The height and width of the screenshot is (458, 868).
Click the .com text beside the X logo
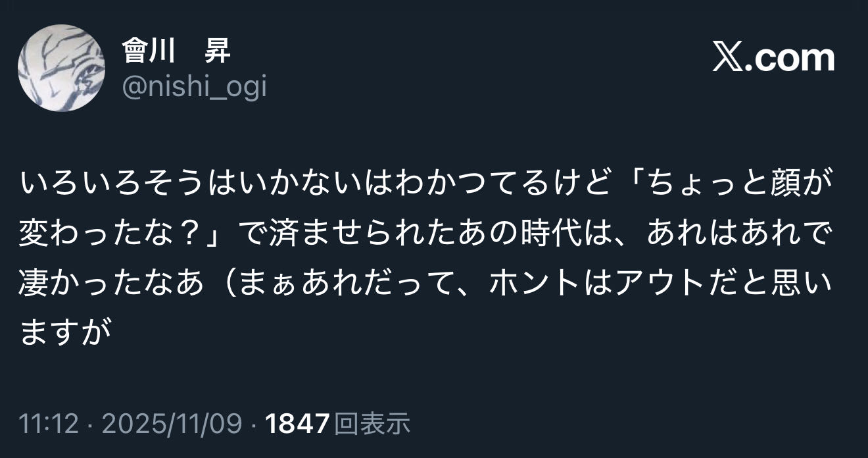(788, 59)
